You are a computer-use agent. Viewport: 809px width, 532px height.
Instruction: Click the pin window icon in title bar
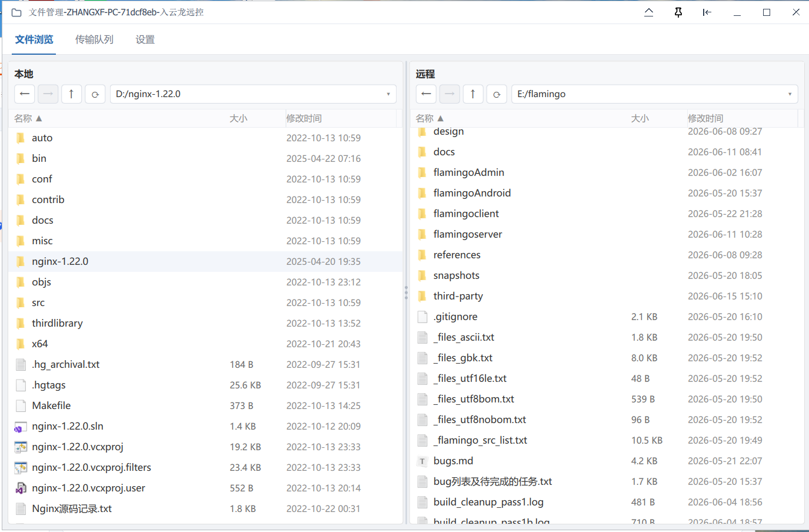[678, 12]
